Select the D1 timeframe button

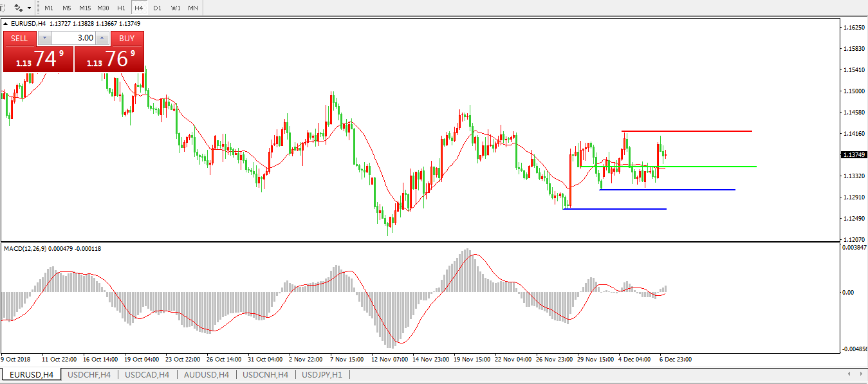[157, 8]
